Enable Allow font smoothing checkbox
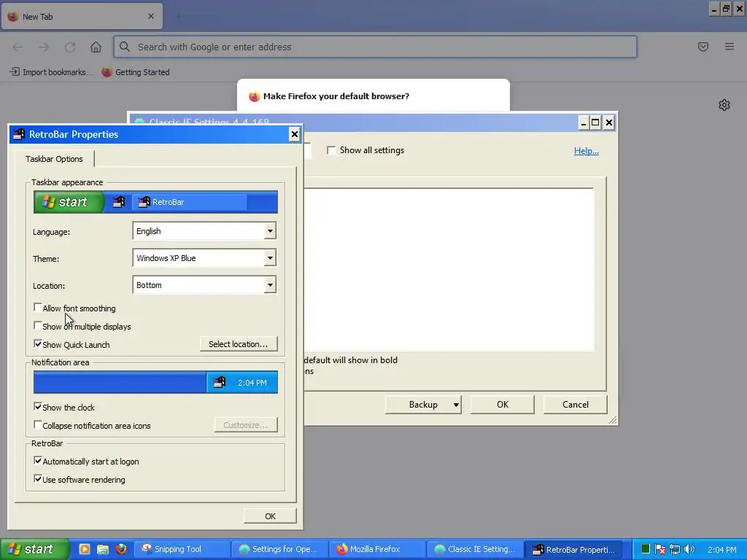Screen dimensions: 747x560 (x=38, y=308)
